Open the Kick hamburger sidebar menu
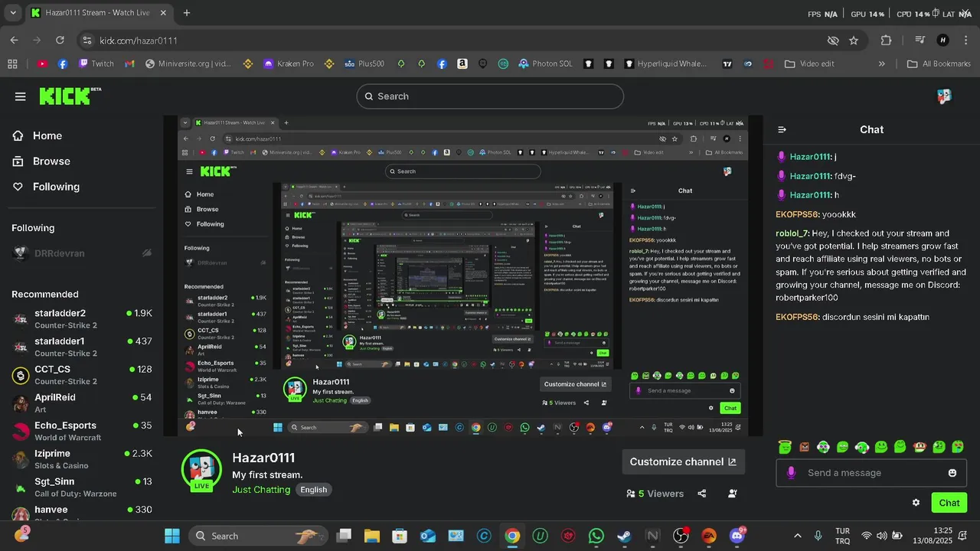The width and height of the screenshot is (980, 551). [20, 96]
